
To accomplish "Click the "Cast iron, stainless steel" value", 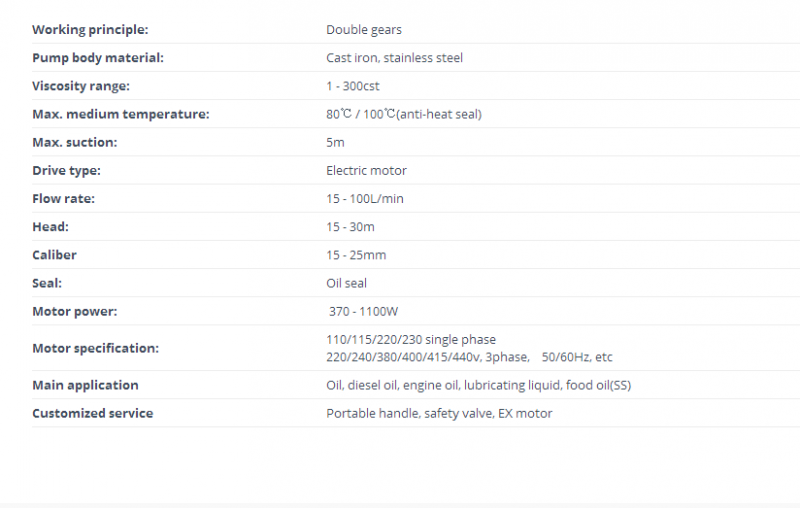I will coord(394,58).
